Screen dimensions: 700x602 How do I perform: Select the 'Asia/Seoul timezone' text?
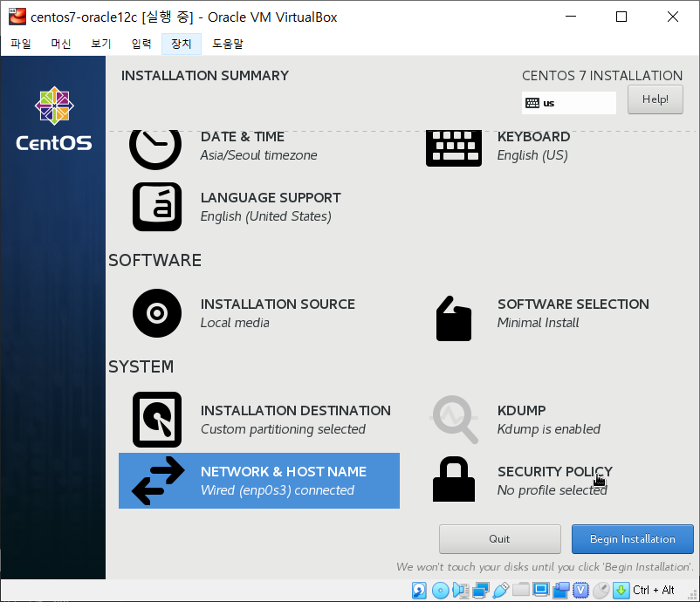[x=258, y=155]
